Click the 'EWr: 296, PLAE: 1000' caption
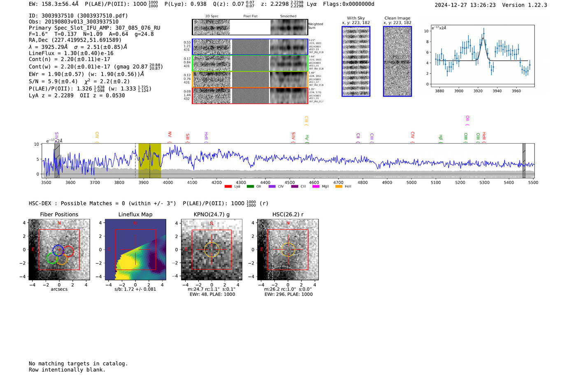 click(x=288, y=295)
